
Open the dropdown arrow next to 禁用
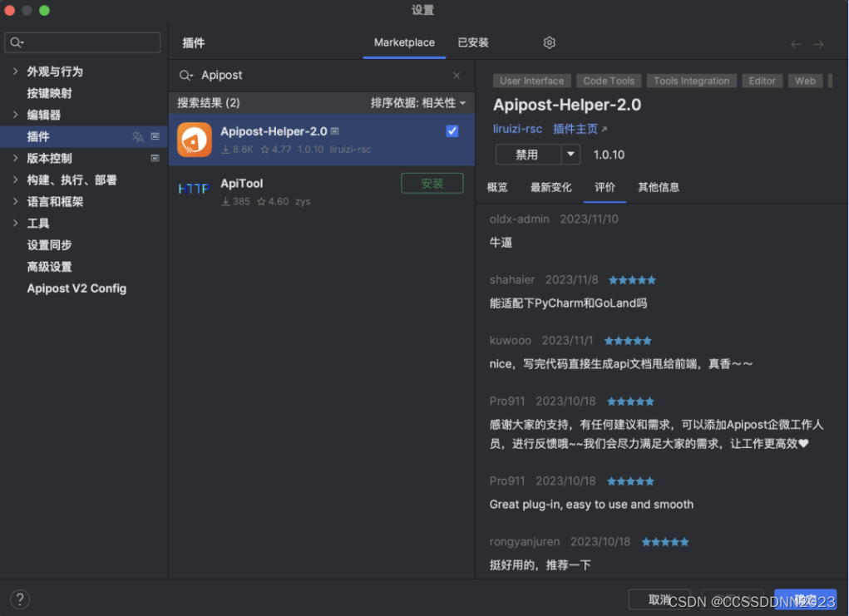[570, 155]
